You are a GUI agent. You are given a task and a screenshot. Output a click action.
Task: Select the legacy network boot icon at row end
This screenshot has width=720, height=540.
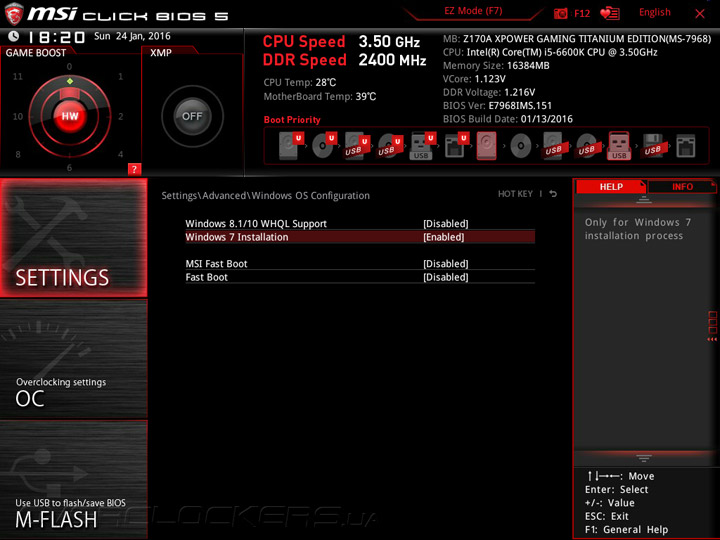click(686, 146)
